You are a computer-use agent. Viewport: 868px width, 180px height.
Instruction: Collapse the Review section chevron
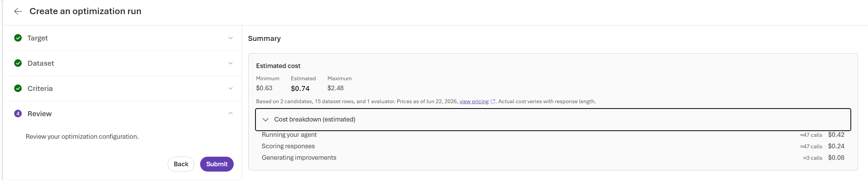tap(231, 113)
